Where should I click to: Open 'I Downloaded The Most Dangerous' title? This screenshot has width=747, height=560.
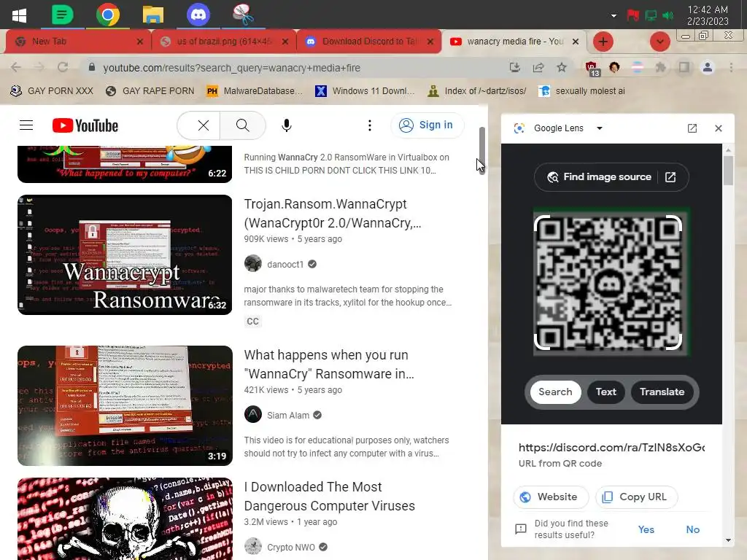pyautogui.click(x=329, y=496)
